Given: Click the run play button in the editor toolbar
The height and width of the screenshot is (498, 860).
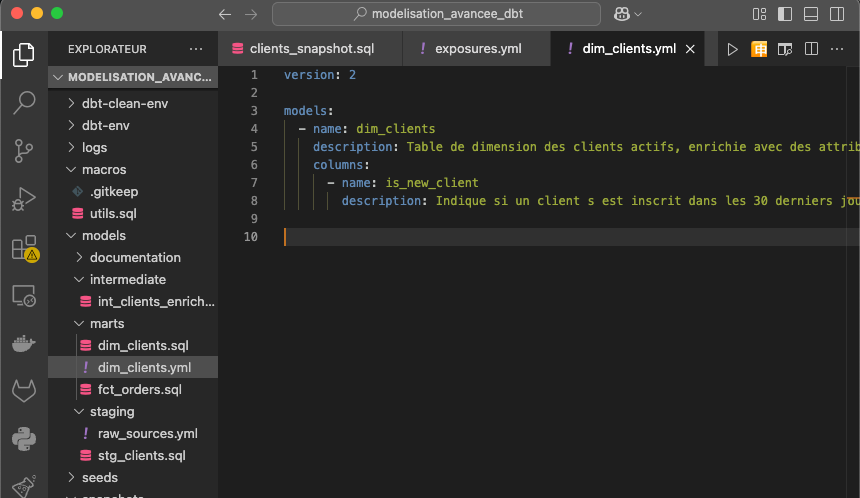Looking at the screenshot, I should (x=732, y=49).
